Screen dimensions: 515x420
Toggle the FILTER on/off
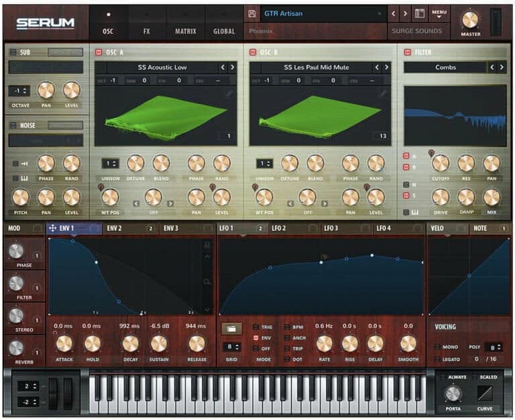(407, 52)
